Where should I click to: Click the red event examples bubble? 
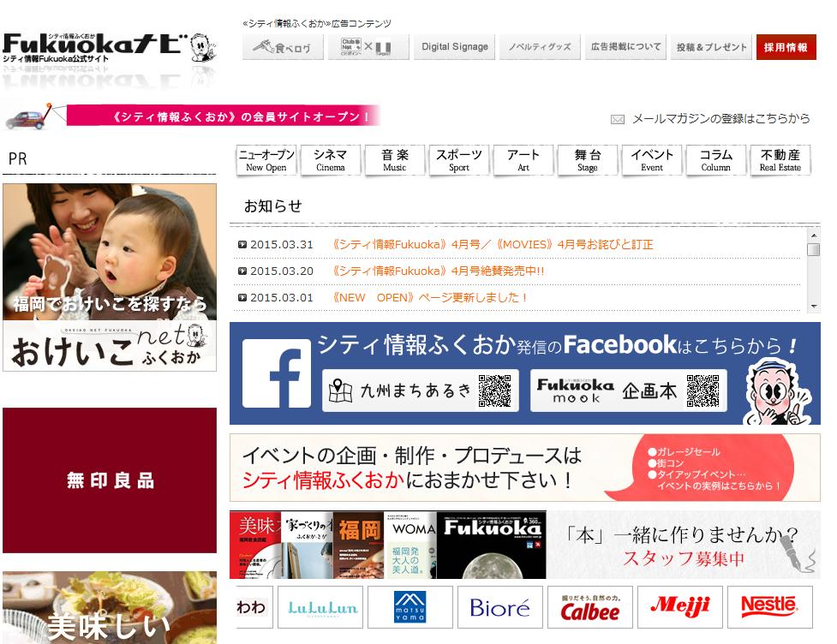pyautogui.click(x=713, y=468)
